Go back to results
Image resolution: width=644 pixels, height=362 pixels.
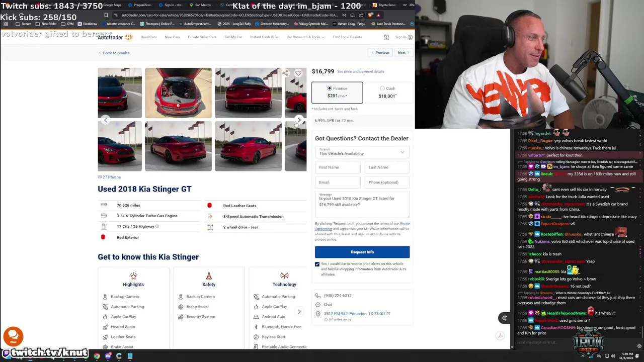click(114, 53)
